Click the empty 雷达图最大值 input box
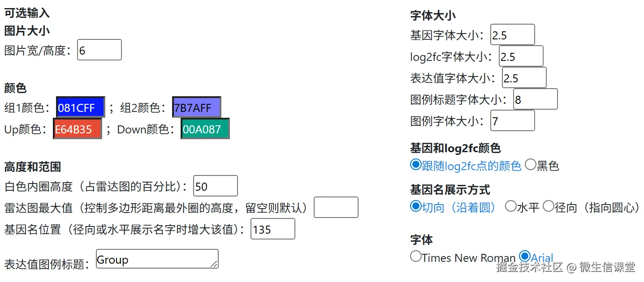Image resolution: width=644 pixels, height=282 pixels. 336,207
